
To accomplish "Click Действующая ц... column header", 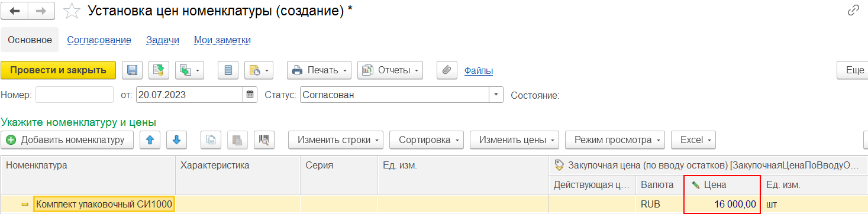I will [x=592, y=185].
